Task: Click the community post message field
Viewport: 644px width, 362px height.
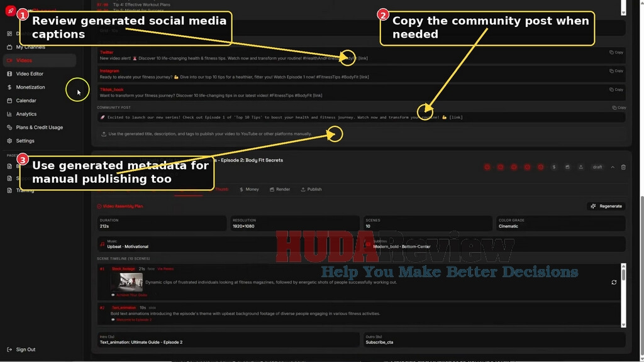Action: 361,118
